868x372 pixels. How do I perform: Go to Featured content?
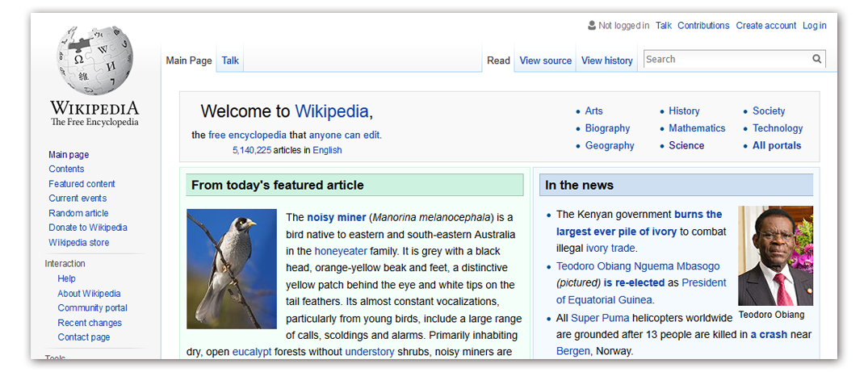click(82, 184)
